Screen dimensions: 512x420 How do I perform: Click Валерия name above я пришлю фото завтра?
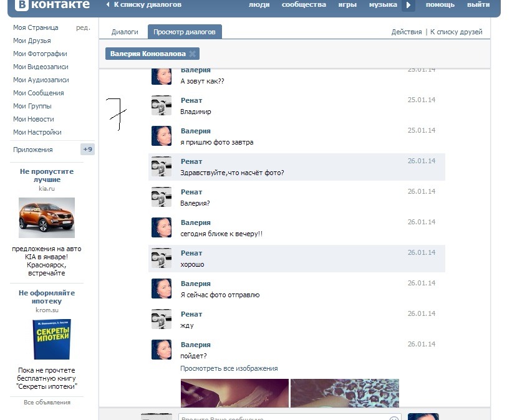pos(196,131)
